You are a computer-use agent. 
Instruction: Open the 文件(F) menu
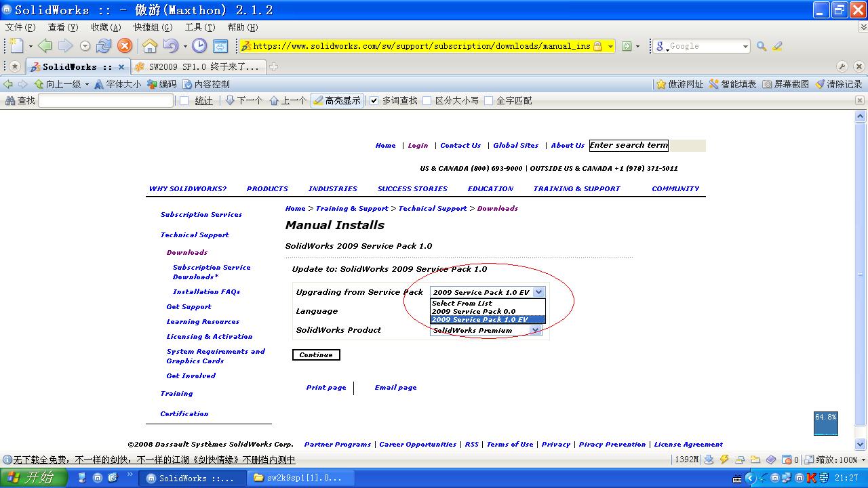coord(20,27)
